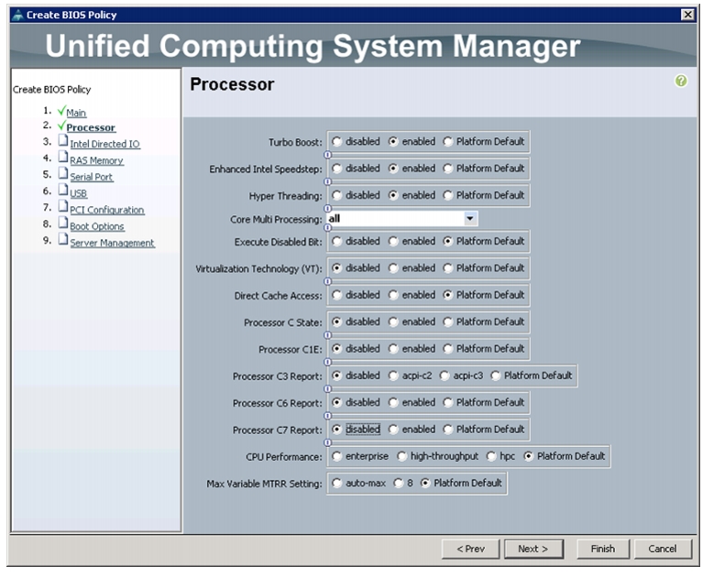Jump to Intel Directed IO step
Viewport: 703px width, 588px height.
pyautogui.click(x=104, y=144)
